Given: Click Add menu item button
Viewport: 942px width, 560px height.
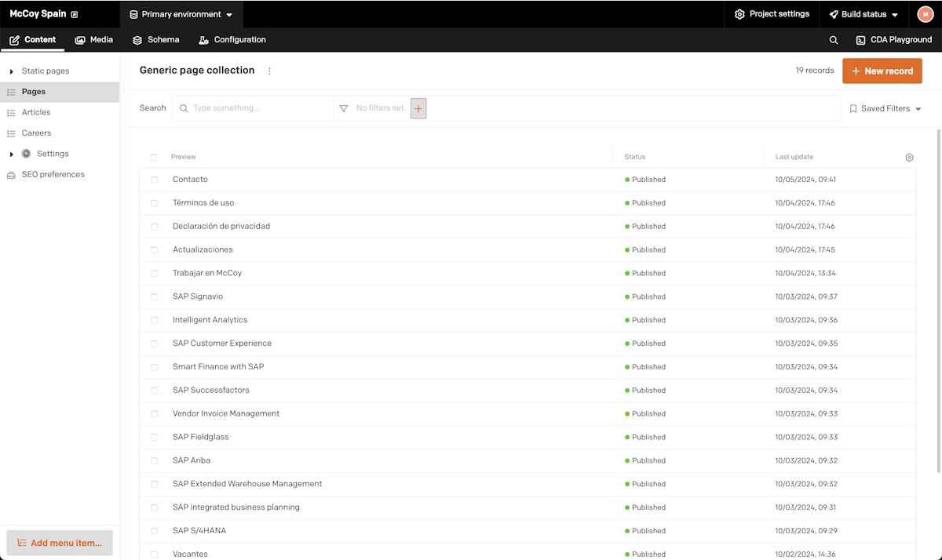Looking at the screenshot, I should [60, 543].
